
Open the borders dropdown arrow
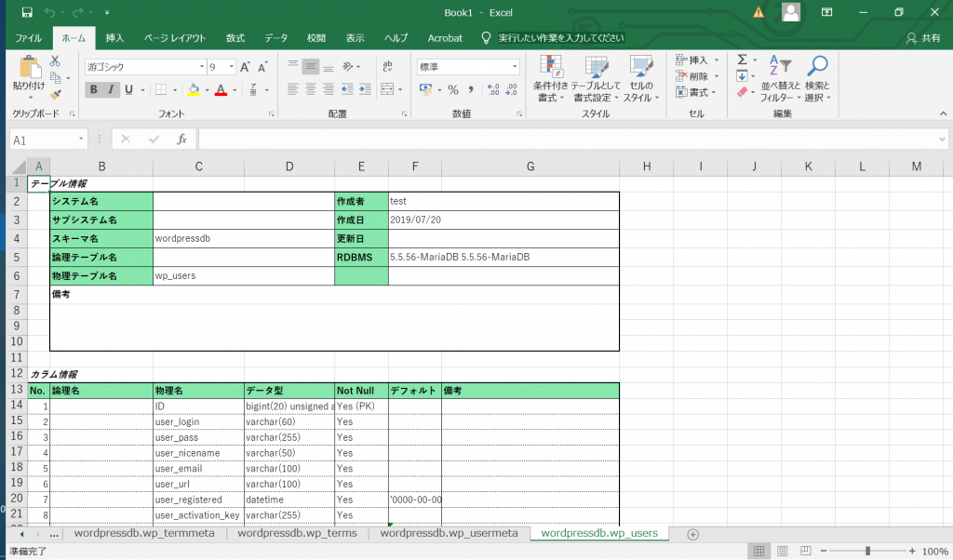175,90
